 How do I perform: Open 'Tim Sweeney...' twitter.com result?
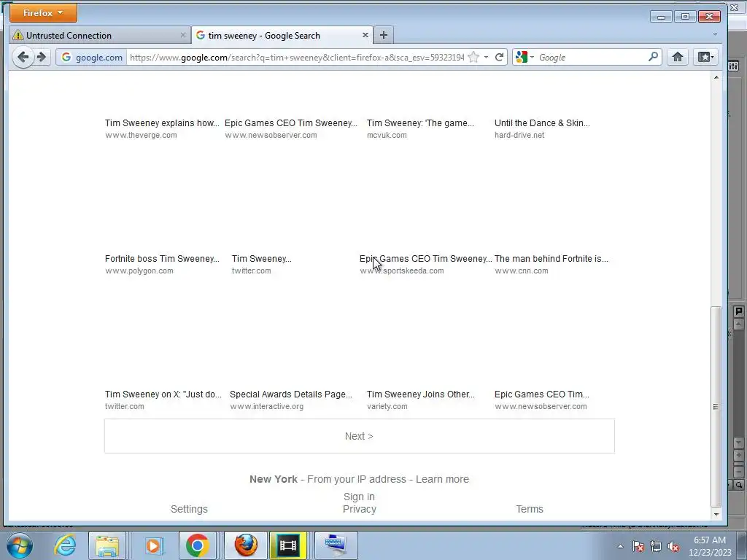click(262, 259)
